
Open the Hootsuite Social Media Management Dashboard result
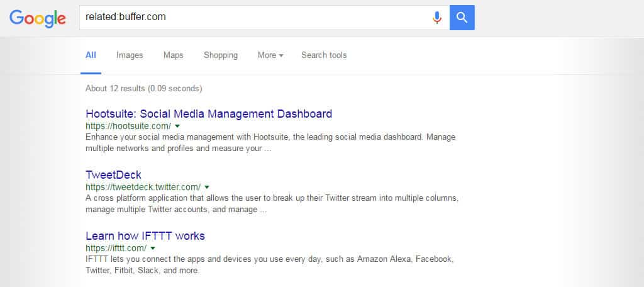[209, 114]
